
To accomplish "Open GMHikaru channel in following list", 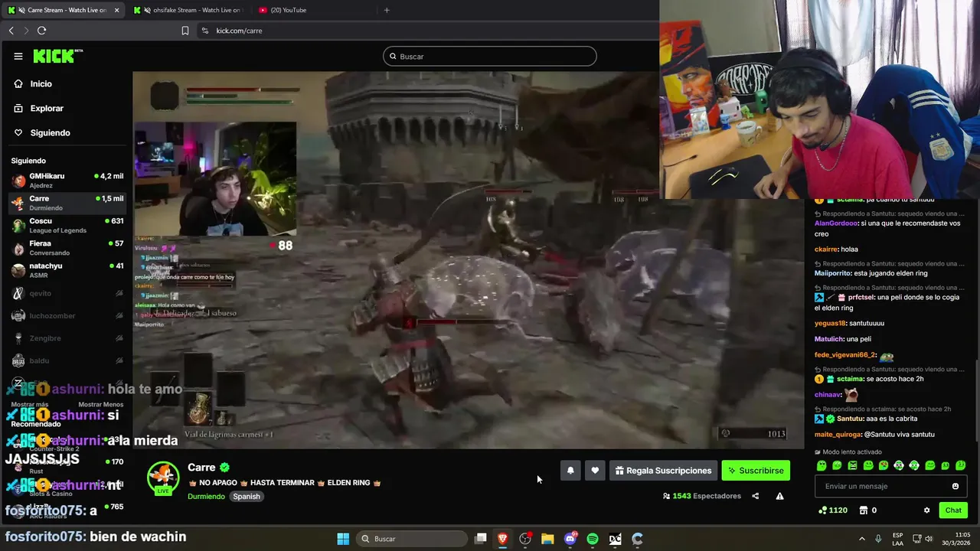I will click(67, 181).
